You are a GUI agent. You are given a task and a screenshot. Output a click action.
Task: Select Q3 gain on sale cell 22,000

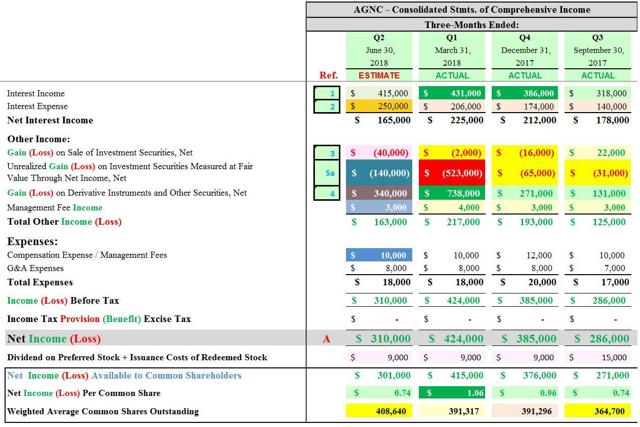pos(598,153)
